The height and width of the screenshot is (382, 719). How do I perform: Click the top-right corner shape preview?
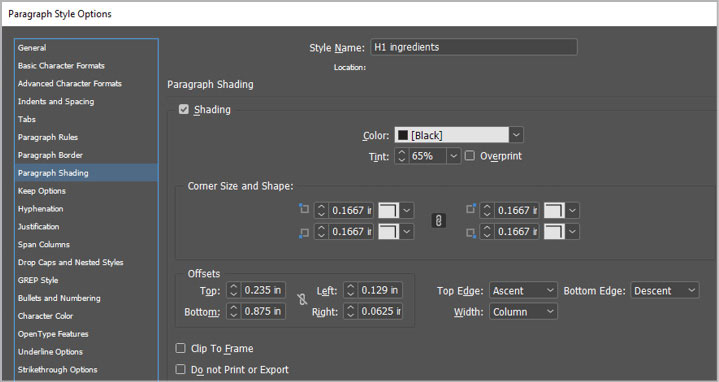coord(554,210)
